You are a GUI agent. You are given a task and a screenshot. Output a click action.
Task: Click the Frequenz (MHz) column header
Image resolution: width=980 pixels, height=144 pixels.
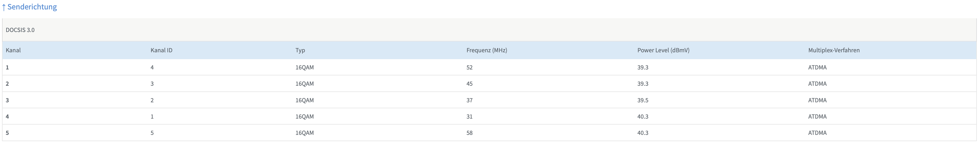click(487, 50)
